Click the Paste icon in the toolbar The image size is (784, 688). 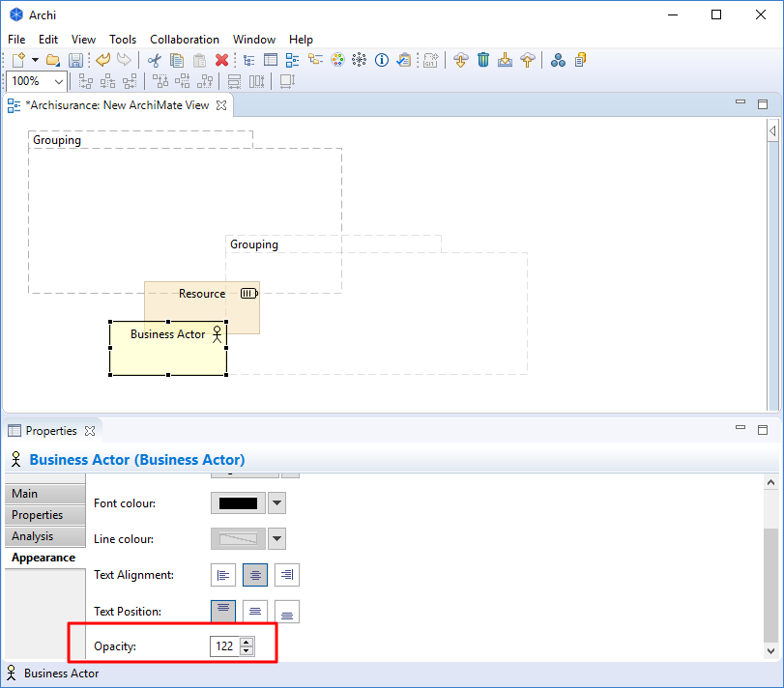(199, 60)
